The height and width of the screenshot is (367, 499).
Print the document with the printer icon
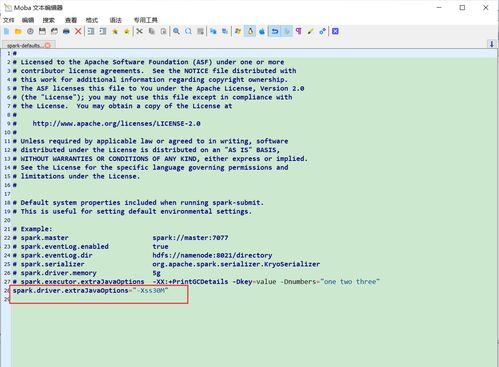(66, 31)
